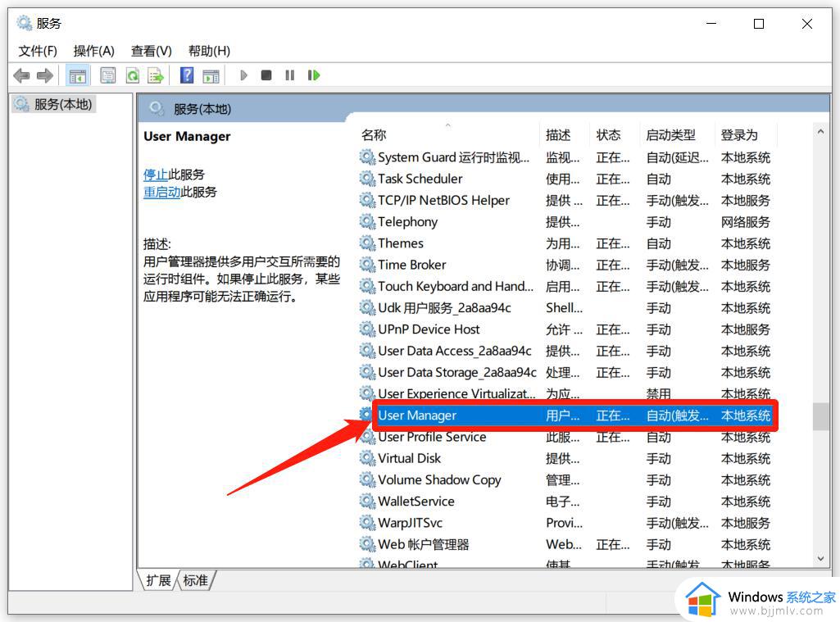Image resolution: width=840 pixels, height=622 pixels.
Task: Click the Start Service play icon
Action: [x=243, y=75]
